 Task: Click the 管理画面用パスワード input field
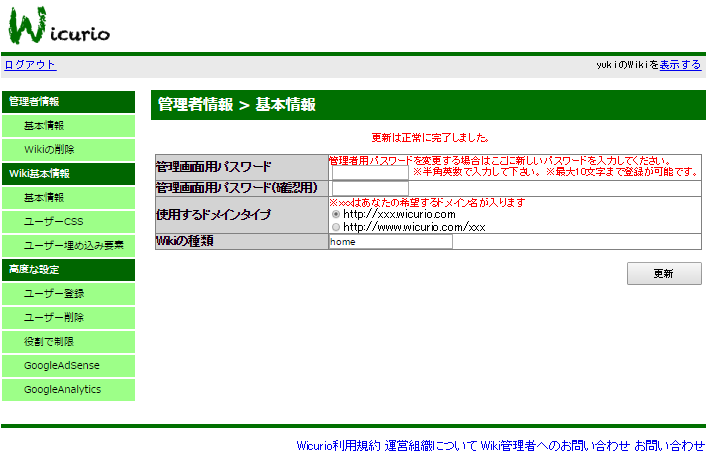click(368, 172)
